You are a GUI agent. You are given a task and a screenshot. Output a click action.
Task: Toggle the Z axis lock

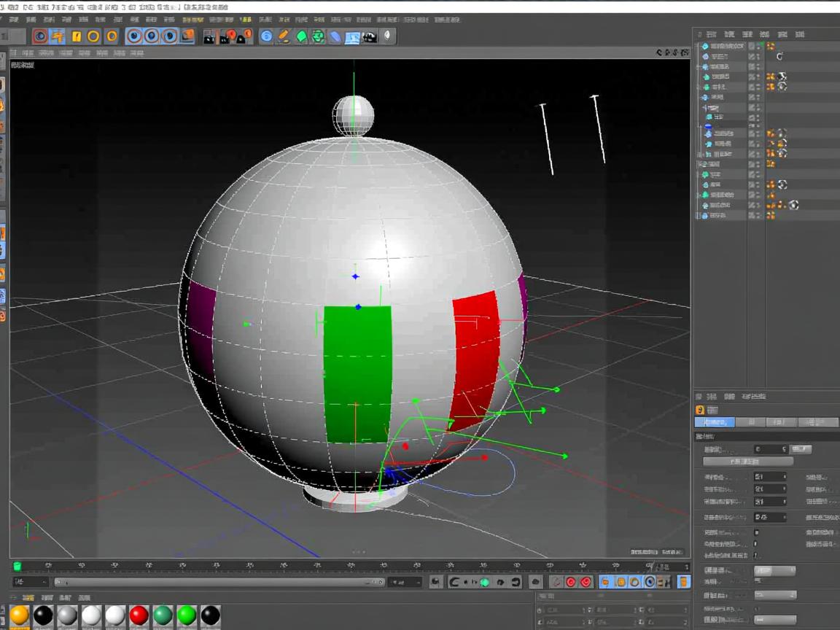click(169, 36)
